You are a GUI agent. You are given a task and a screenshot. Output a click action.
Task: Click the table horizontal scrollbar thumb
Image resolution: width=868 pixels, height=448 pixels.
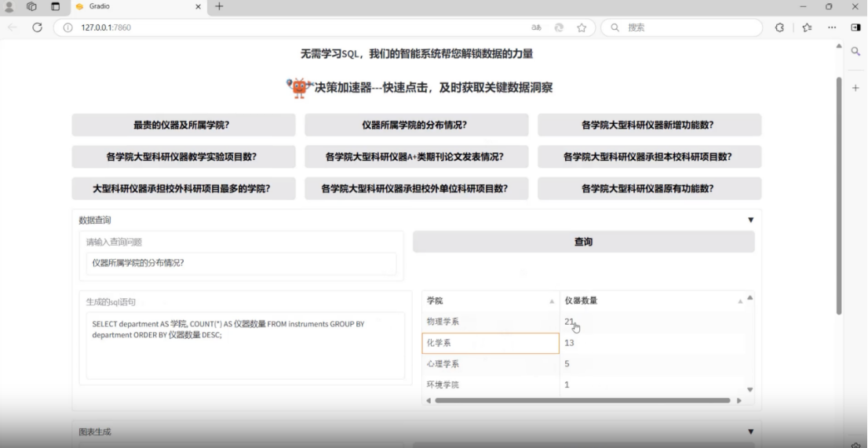pos(582,400)
